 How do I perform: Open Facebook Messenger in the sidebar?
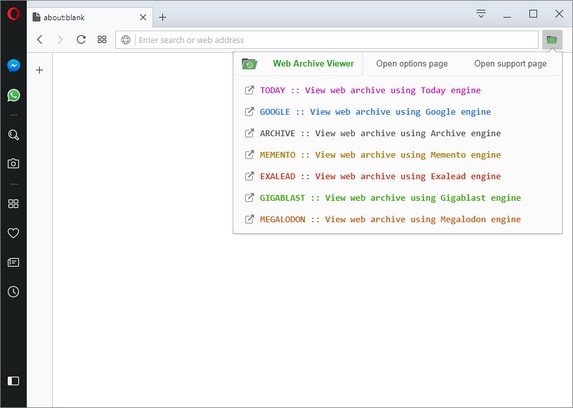coord(14,66)
